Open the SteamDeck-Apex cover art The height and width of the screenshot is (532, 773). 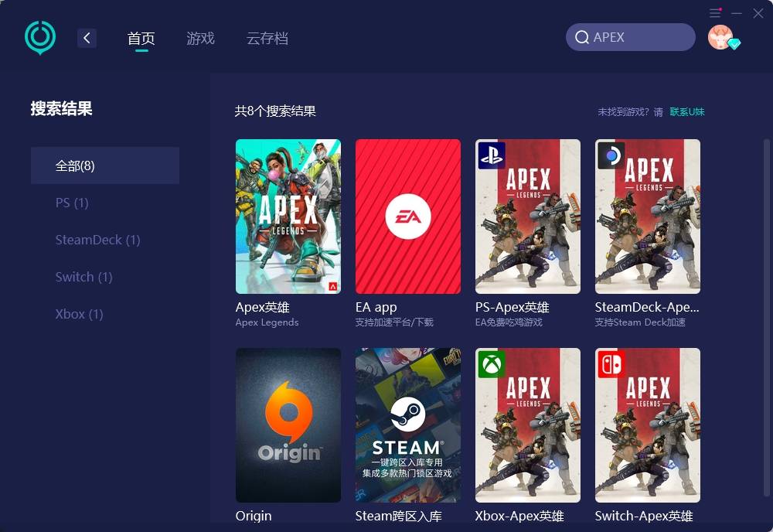coord(648,217)
